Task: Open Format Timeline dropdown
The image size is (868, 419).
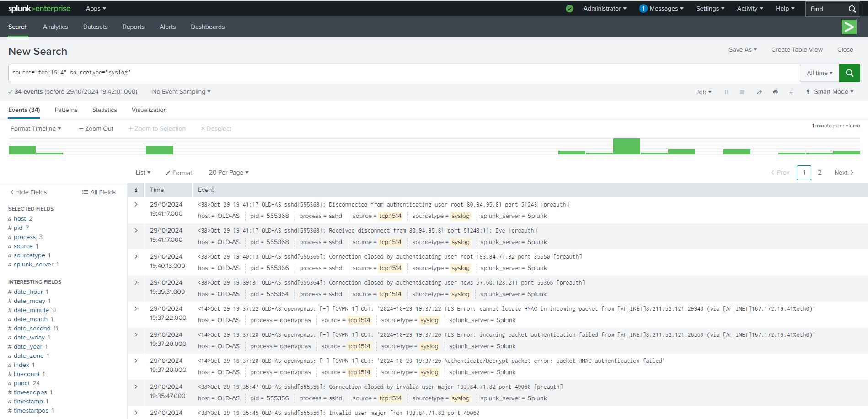Action: [x=36, y=129]
